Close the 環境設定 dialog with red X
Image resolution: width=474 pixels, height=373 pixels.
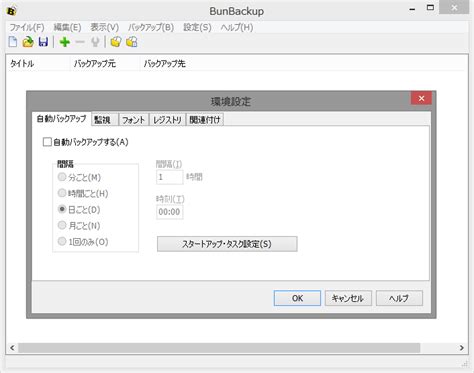point(421,98)
